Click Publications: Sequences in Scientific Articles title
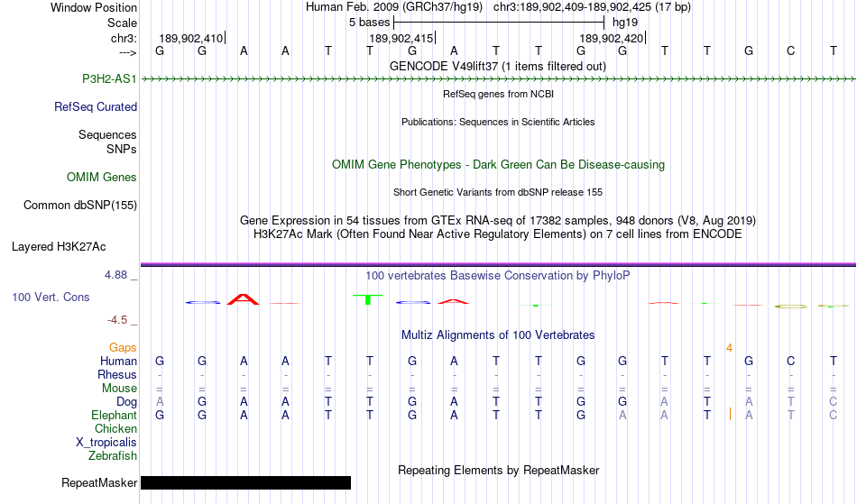 [x=498, y=122]
